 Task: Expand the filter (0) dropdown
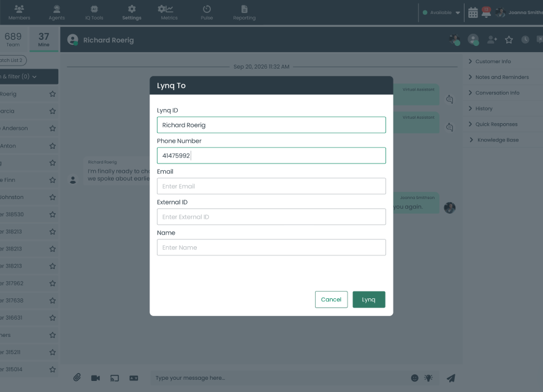click(x=29, y=77)
